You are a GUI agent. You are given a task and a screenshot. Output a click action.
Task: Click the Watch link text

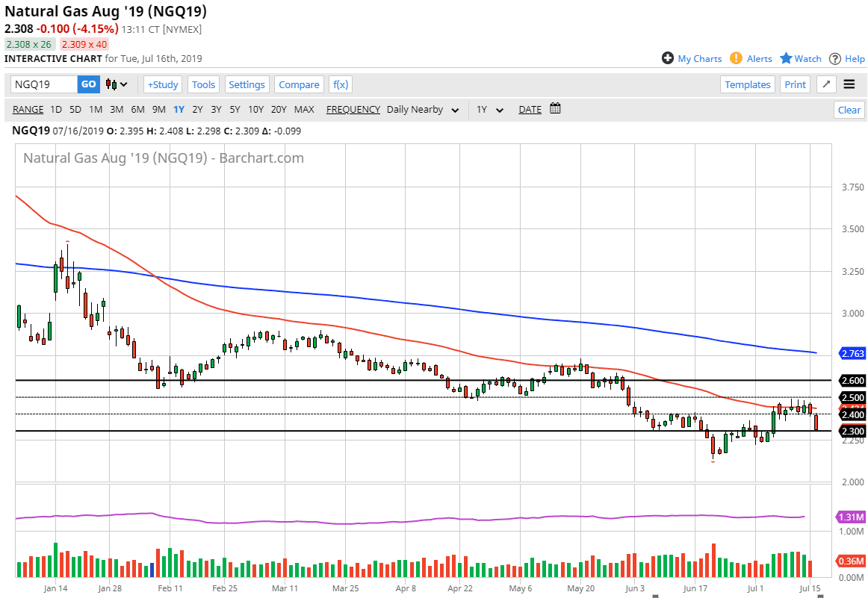tap(808, 59)
